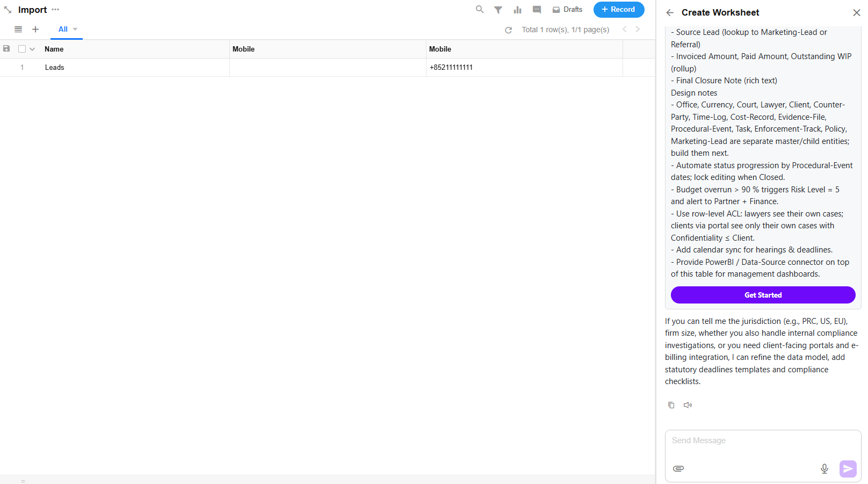Open the search icon in toolbar

click(480, 9)
